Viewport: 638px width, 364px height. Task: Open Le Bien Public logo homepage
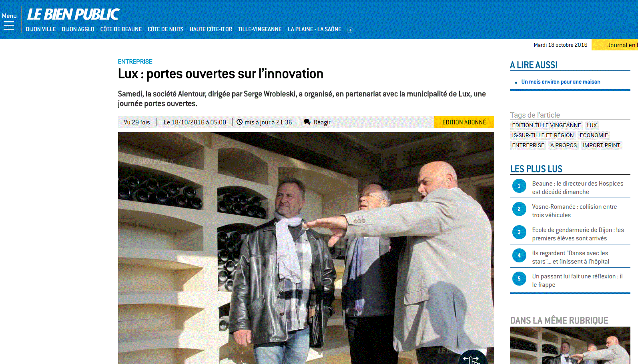tap(73, 14)
